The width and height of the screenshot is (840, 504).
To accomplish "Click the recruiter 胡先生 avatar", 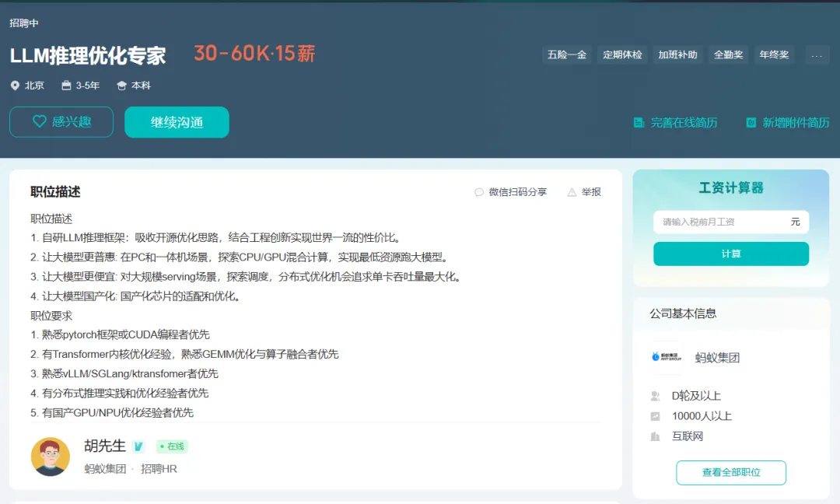I will coord(51,457).
